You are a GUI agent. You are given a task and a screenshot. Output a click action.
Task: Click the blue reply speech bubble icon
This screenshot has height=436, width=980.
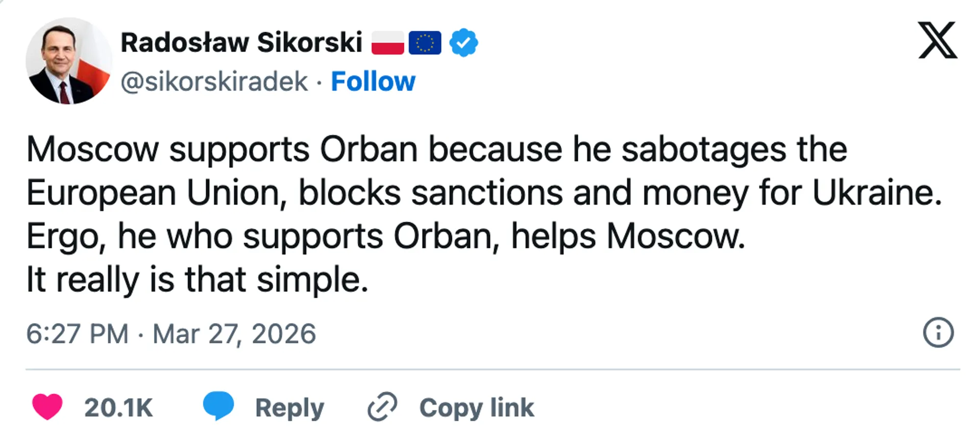[218, 406]
